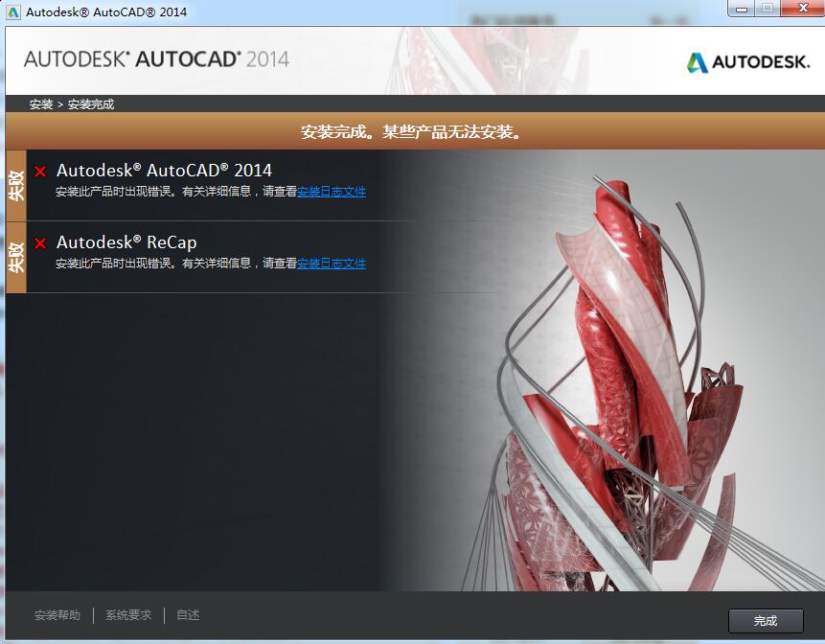
Task: Click the 安装 breadcrumb item
Action: (x=41, y=104)
